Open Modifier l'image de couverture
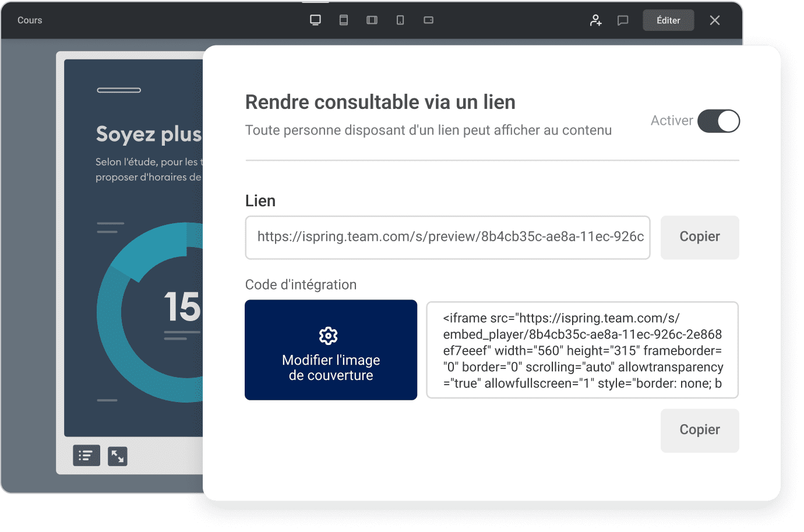The image size is (804, 532). [x=330, y=367]
